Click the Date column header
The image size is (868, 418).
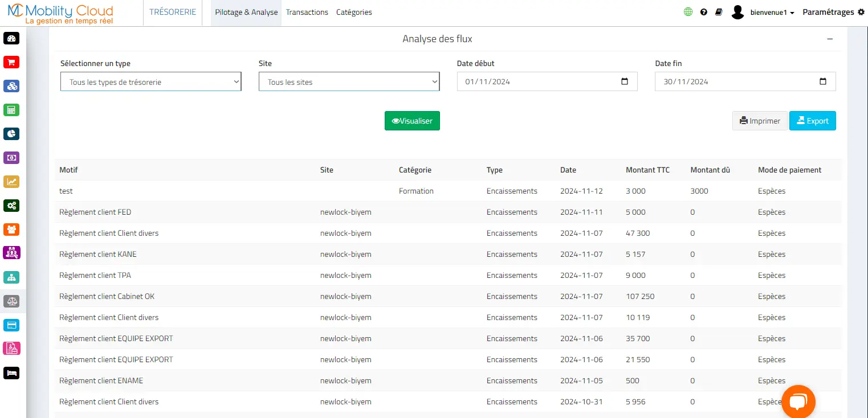[x=568, y=170]
